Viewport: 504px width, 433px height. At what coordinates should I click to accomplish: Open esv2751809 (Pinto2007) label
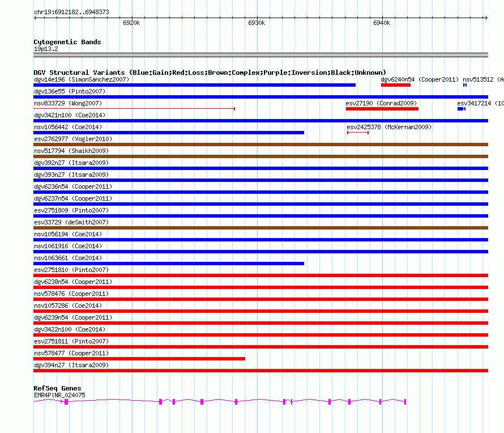point(71,210)
